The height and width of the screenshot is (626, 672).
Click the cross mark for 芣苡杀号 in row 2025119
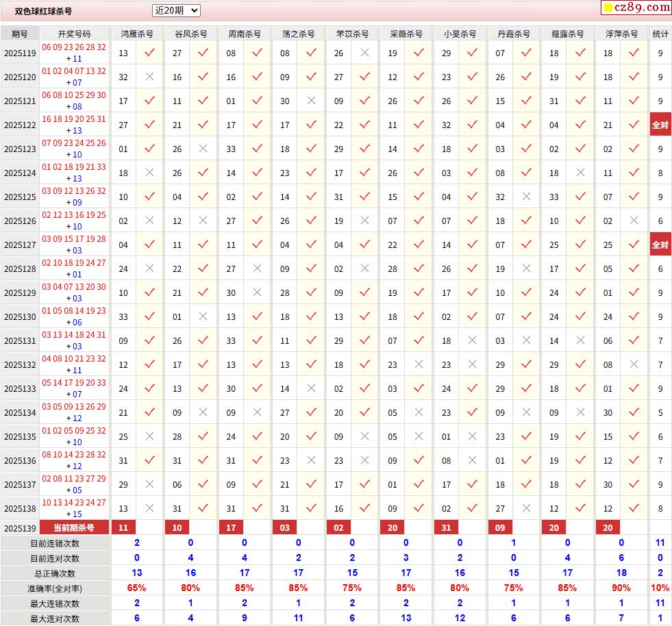click(364, 53)
